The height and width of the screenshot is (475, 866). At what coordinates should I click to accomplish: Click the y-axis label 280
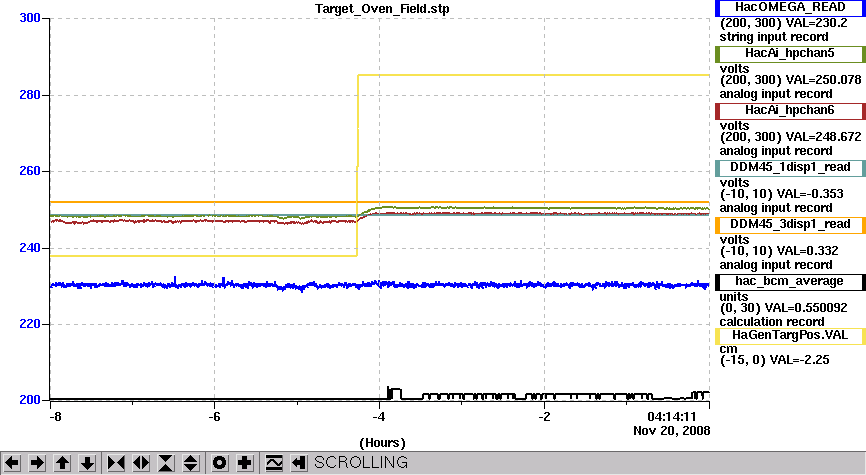[x=30, y=95]
